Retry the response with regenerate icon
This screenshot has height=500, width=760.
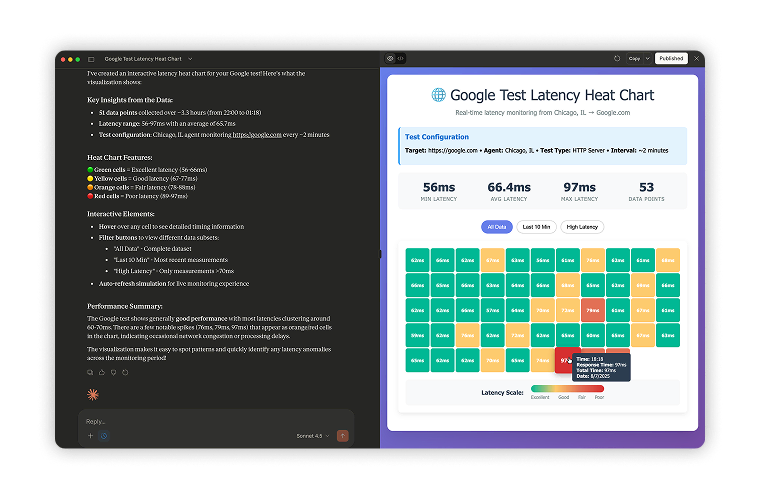coord(125,373)
